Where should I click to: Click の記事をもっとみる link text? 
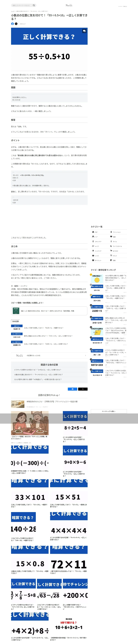34,355
